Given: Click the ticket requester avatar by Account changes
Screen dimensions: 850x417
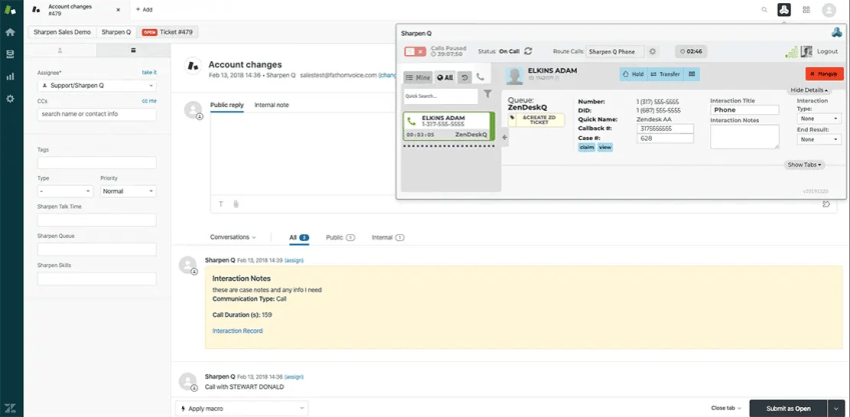Looking at the screenshot, I should [x=191, y=66].
